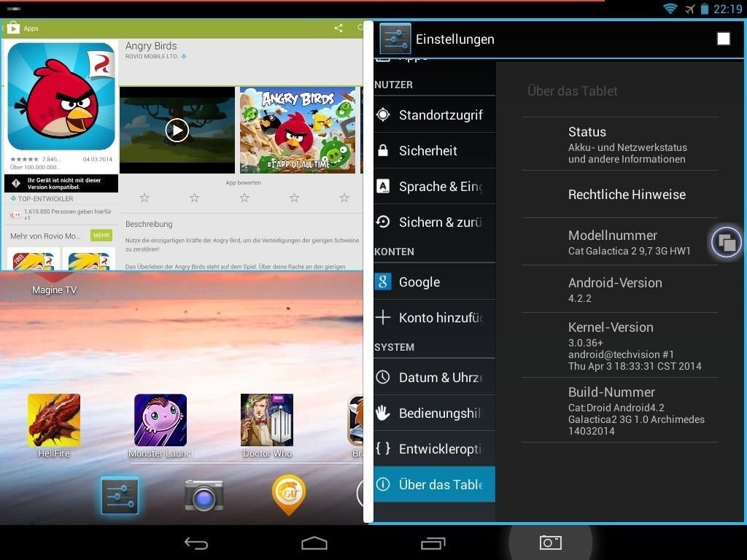The width and height of the screenshot is (747, 560).
Task: Rate Angry Birds four stars
Action: pyautogui.click(x=295, y=198)
